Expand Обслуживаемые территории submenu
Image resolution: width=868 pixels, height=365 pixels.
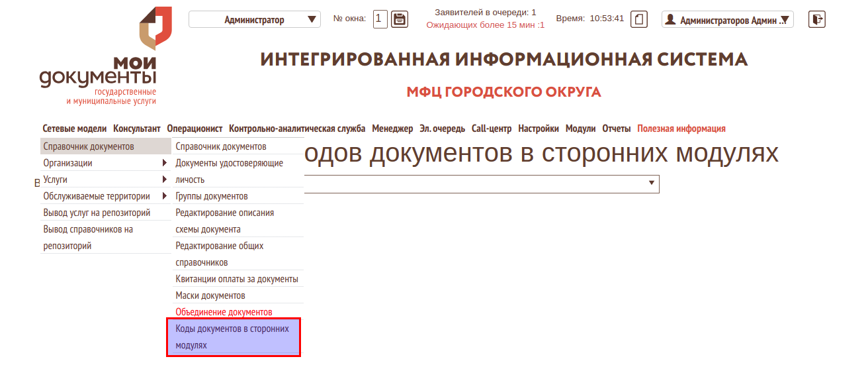pos(106,196)
